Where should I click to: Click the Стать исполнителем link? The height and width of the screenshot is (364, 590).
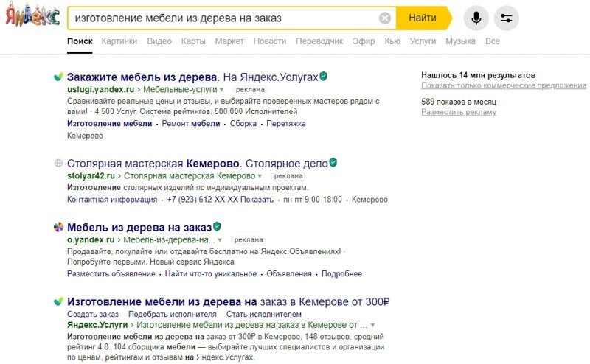click(x=264, y=314)
